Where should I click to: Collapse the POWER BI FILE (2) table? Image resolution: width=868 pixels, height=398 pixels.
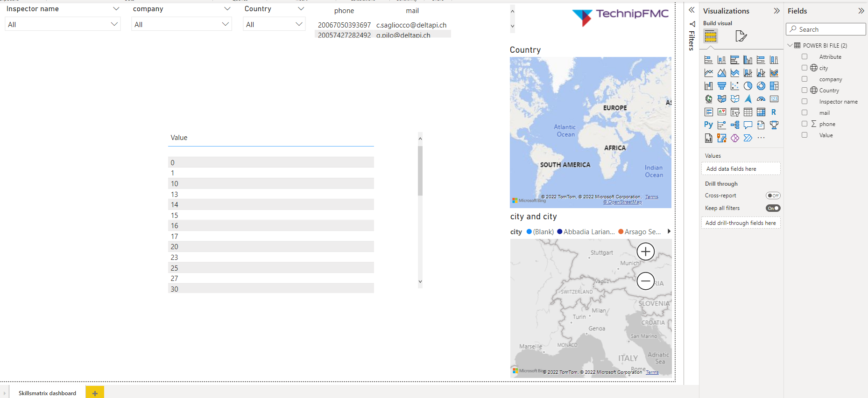(x=790, y=45)
